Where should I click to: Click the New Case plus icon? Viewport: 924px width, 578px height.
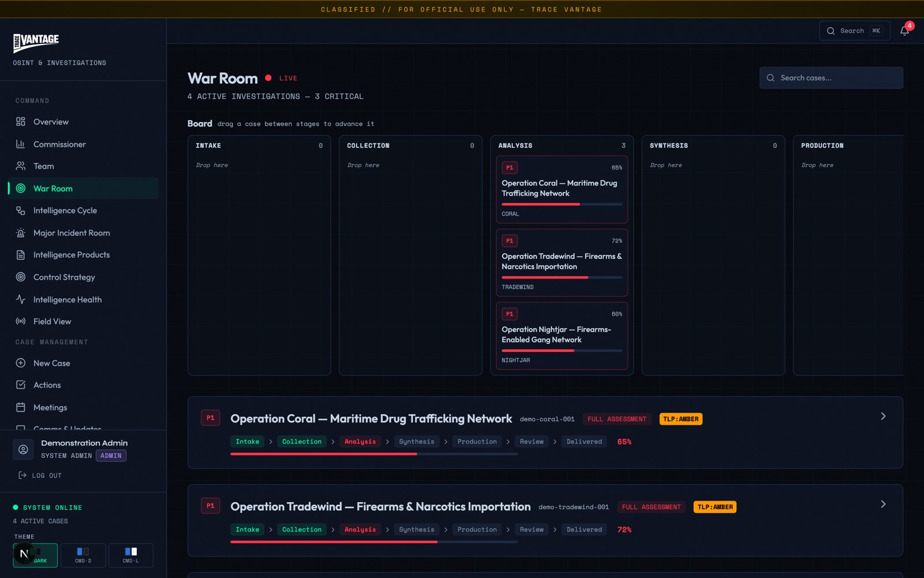[x=21, y=363]
